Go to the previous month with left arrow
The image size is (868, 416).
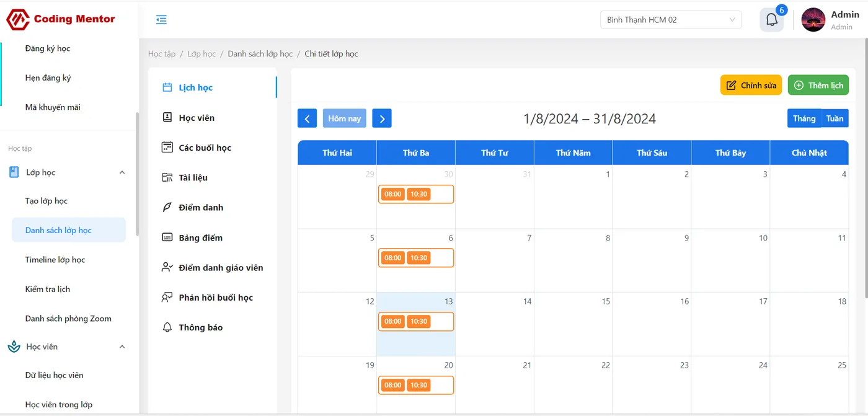(x=307, y=118)
